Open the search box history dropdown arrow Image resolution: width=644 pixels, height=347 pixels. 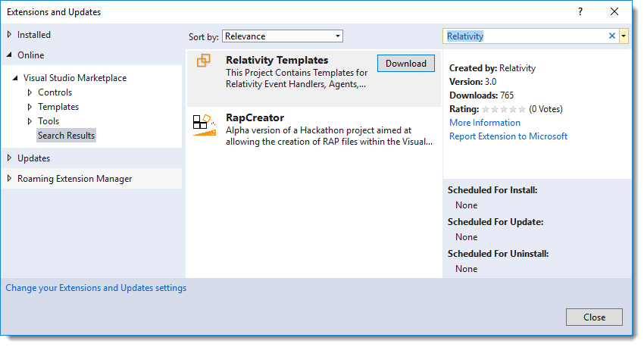point(624,36)
